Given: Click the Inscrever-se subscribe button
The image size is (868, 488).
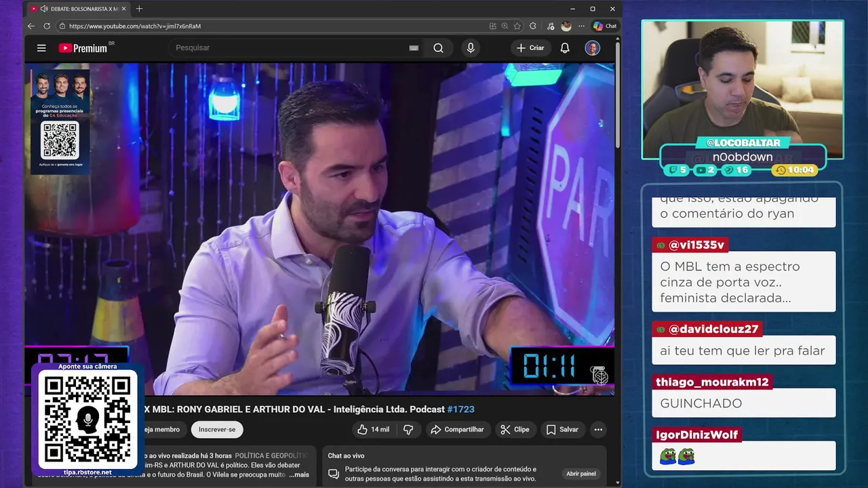Looking at the screenshot, I should (217, 430).
